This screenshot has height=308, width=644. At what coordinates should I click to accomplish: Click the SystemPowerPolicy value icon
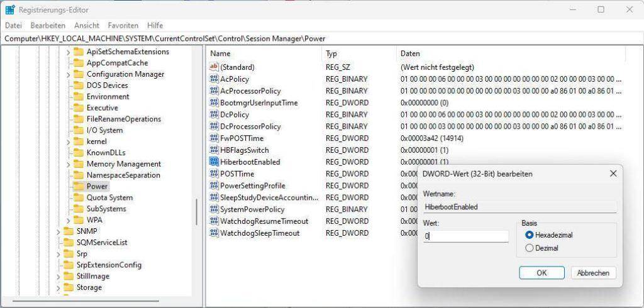point(214,209)
